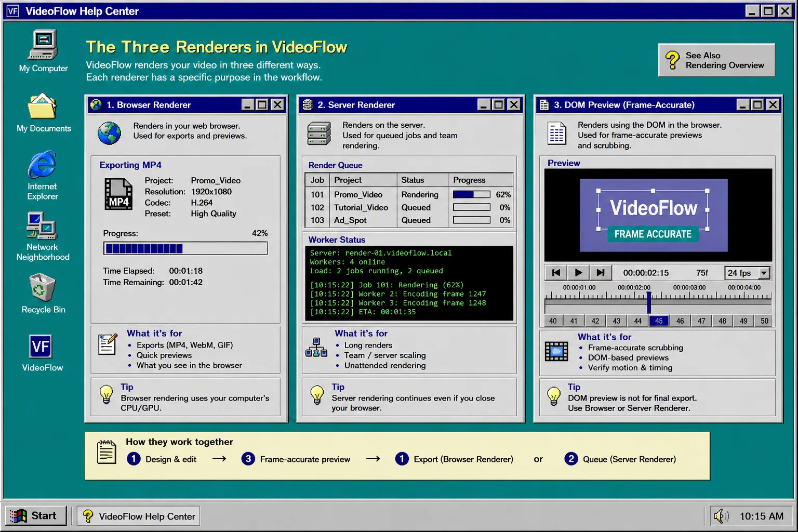Click the lightbulb icon in Server Renderer tip

coord(317,394)
